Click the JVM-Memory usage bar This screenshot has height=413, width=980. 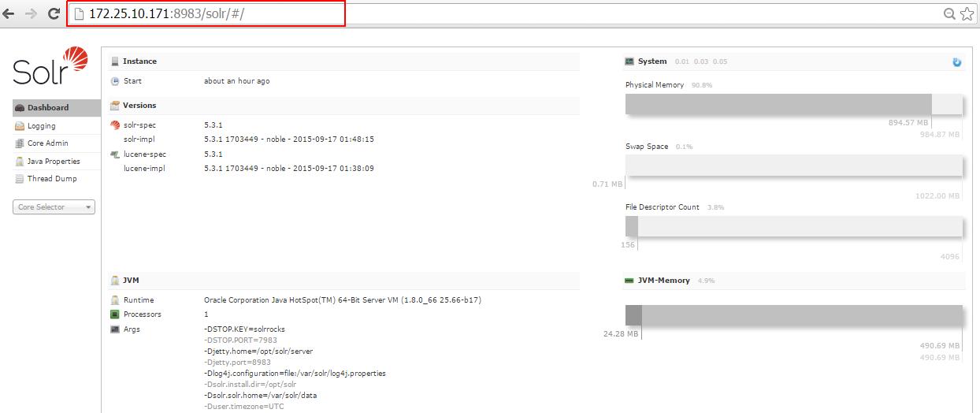[x=794, y=315]
